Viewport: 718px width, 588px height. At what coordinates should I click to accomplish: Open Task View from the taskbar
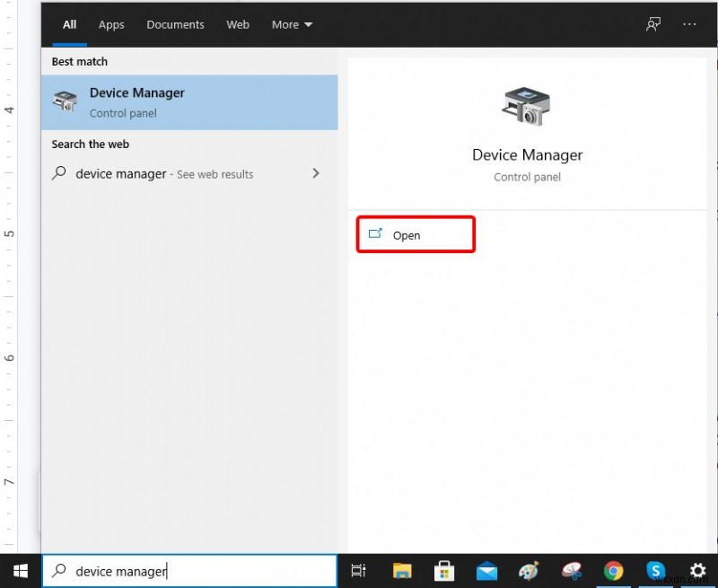[359, 571]
